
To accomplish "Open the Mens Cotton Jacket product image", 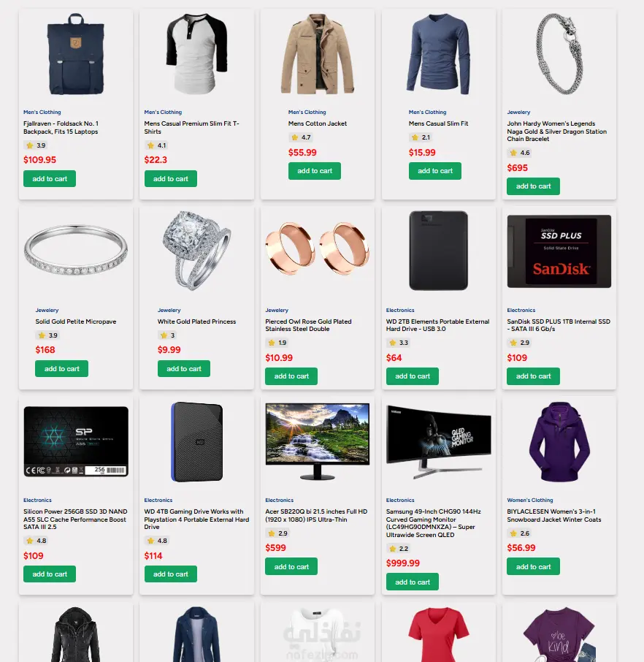I will click(x=318, y=54).
